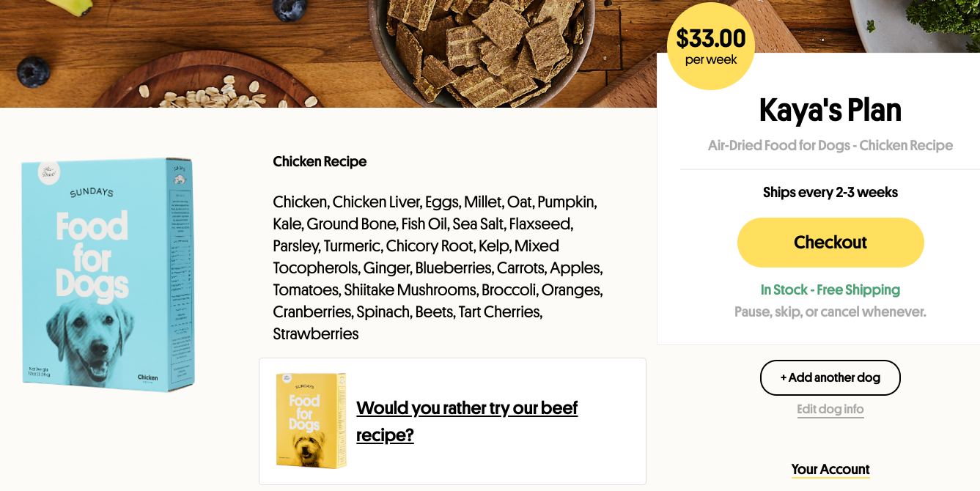This screenshot has height=491, width=980.
Task: Open the Edit dog info link
Action: coord(830,409)
